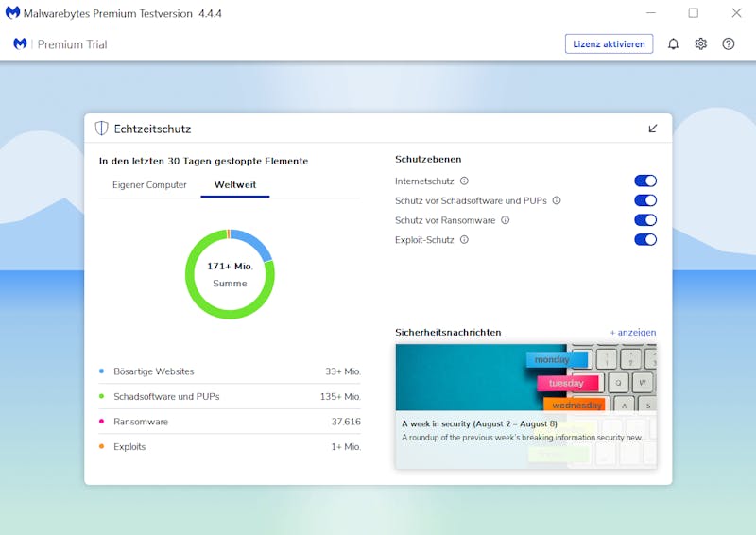Viewport: 756px width, 535px height.
Task: Click the Schadsoftware und PUPs row label
Action: [166, 397]
